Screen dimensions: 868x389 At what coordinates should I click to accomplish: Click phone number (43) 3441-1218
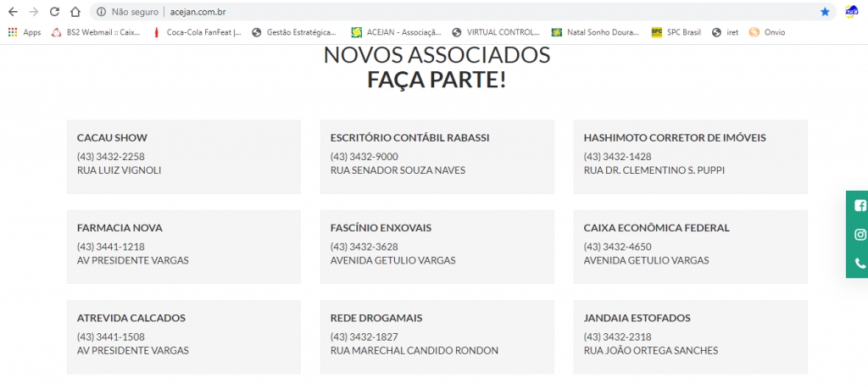click(x=111, y=247)
